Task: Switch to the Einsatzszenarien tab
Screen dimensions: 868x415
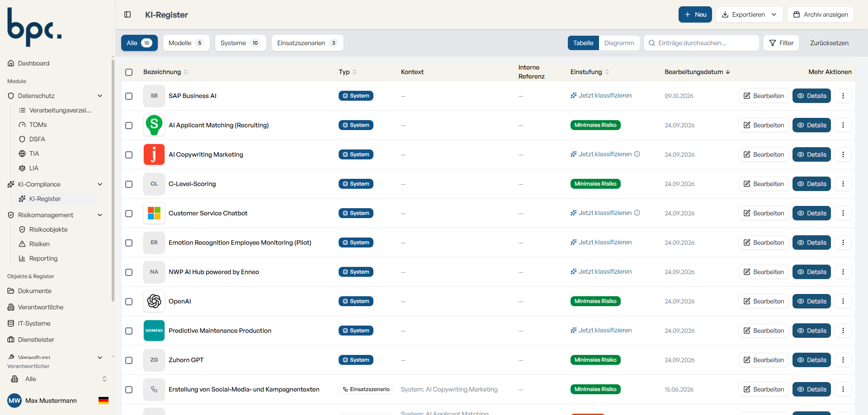Action: pos(307,43)
